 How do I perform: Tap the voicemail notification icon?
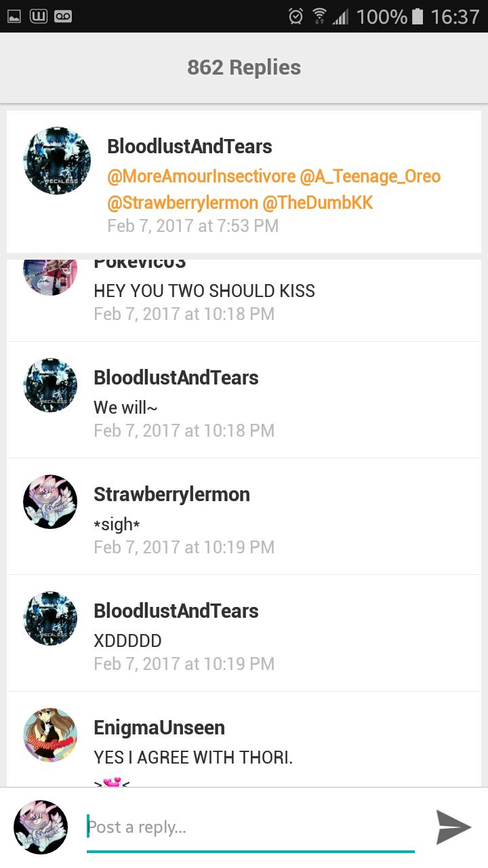(x=63, y=16)
